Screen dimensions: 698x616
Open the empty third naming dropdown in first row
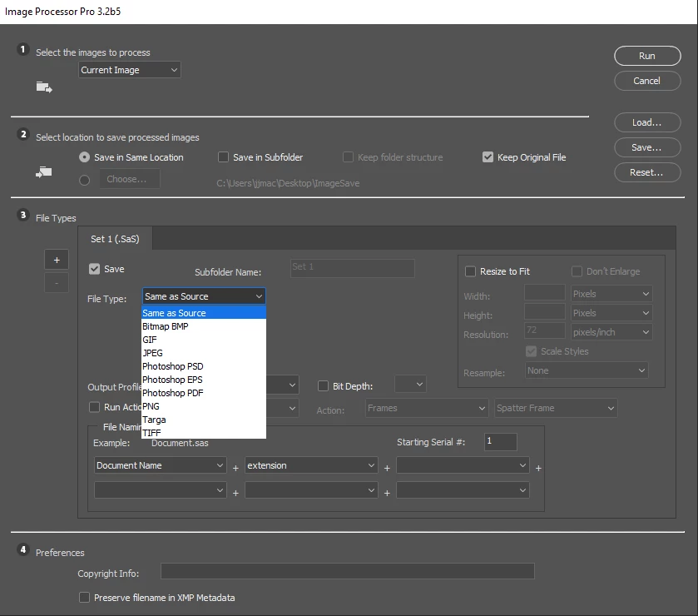463,465
